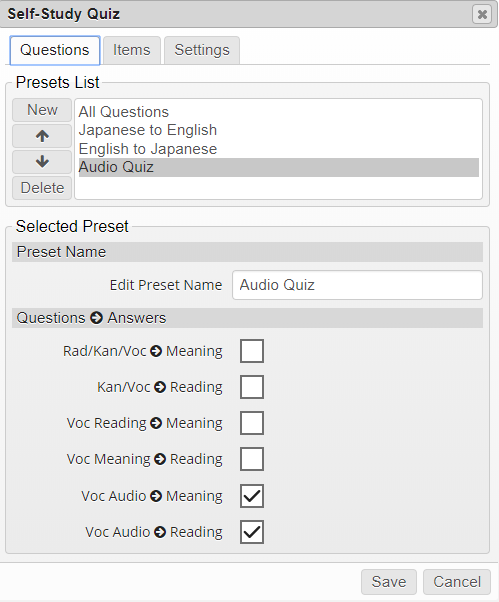
Task: Disable Voc Audio to Reading checkbox
Action: tap(252, 532)
